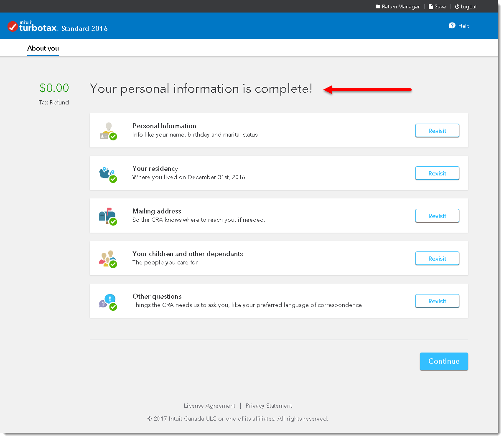Log out using the Logout link
The image size is (504, 439).
(x=466, y=7)
